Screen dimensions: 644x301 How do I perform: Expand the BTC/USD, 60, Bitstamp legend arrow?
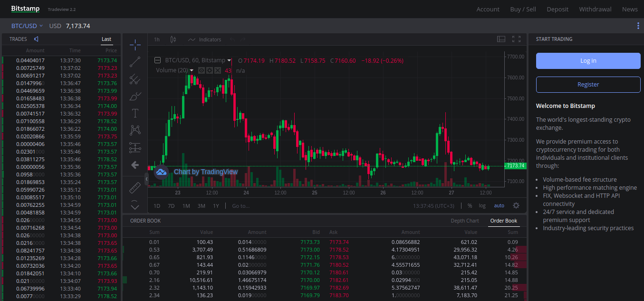[x=229, y=60]
